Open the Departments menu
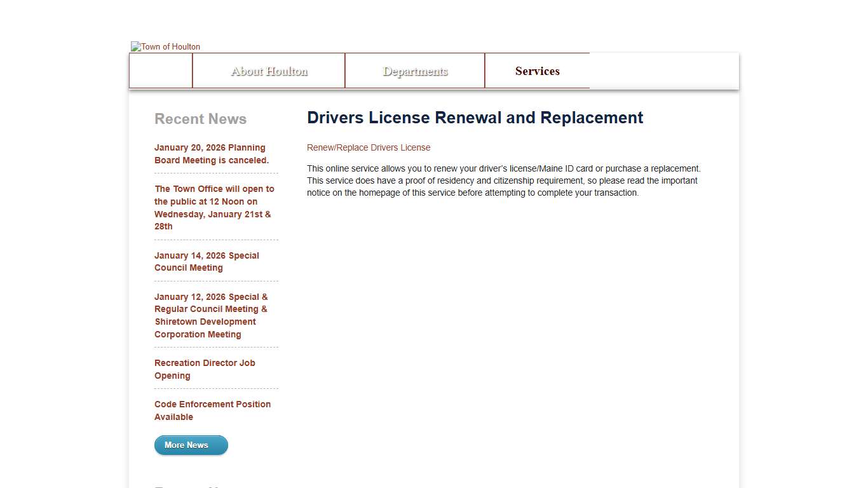The width and height of the screenshot is (868, 488). [414, 71]
